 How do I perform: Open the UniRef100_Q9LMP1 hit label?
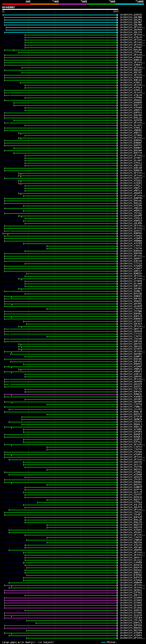131,20
